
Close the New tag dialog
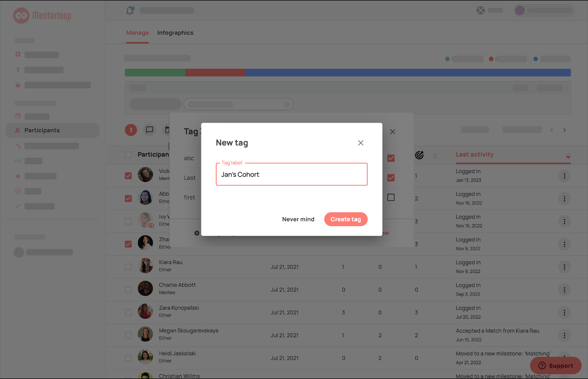pyautogui.click(x=360, y=143)
